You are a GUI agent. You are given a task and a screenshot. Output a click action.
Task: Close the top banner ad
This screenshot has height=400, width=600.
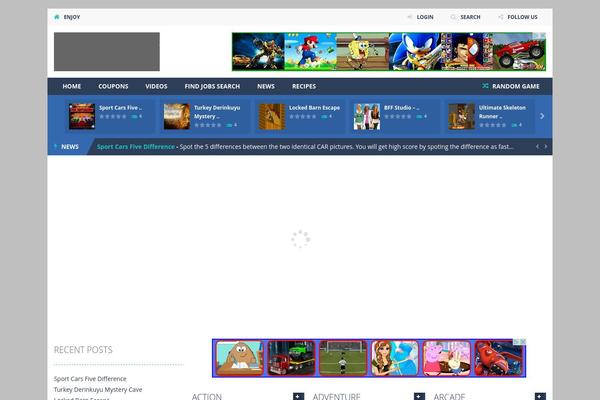(543, 36)
